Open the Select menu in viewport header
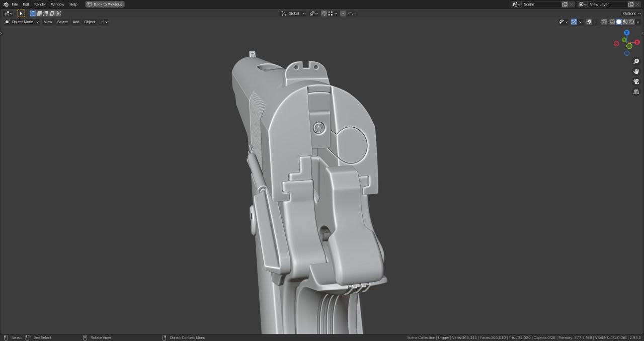This screenshot has width=644, height=341. tap(62, 22)
